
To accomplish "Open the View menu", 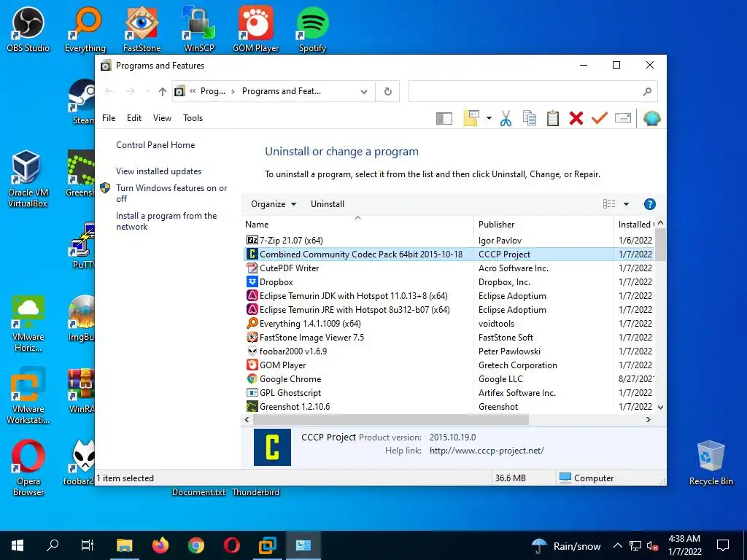I will click(162, 117).
